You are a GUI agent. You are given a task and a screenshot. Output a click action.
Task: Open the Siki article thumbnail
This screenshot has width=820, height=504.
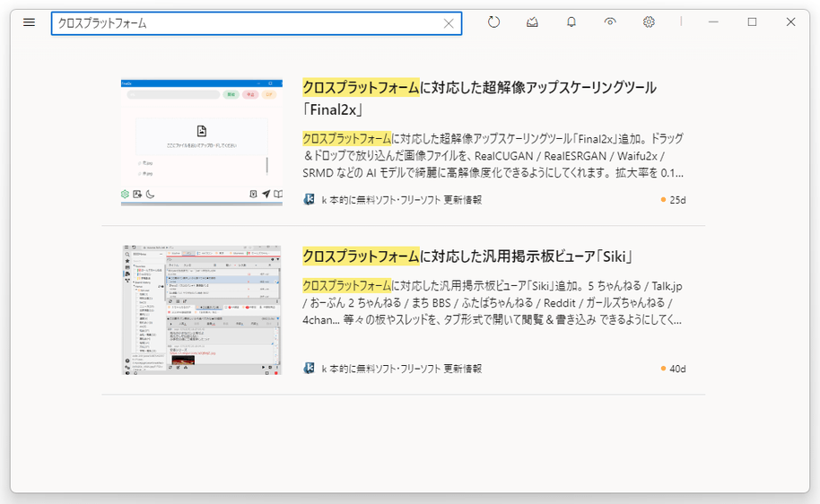202,309
